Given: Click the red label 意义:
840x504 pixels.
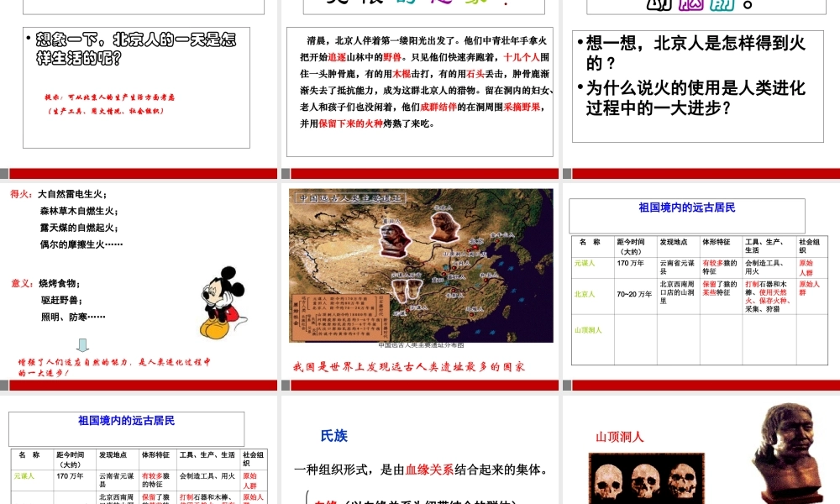Looking at the screenshot, I should [23, 283].
